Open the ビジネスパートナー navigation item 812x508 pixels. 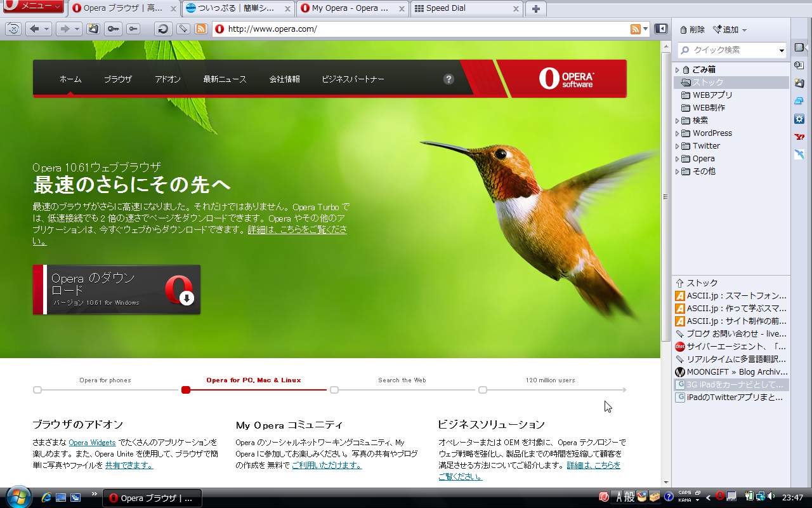point(353,79)
